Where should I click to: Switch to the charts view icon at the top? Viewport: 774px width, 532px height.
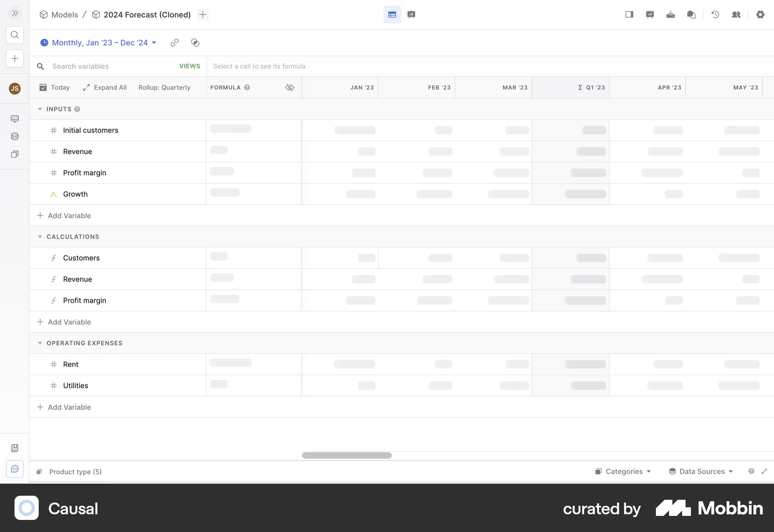tap(412, 15)
